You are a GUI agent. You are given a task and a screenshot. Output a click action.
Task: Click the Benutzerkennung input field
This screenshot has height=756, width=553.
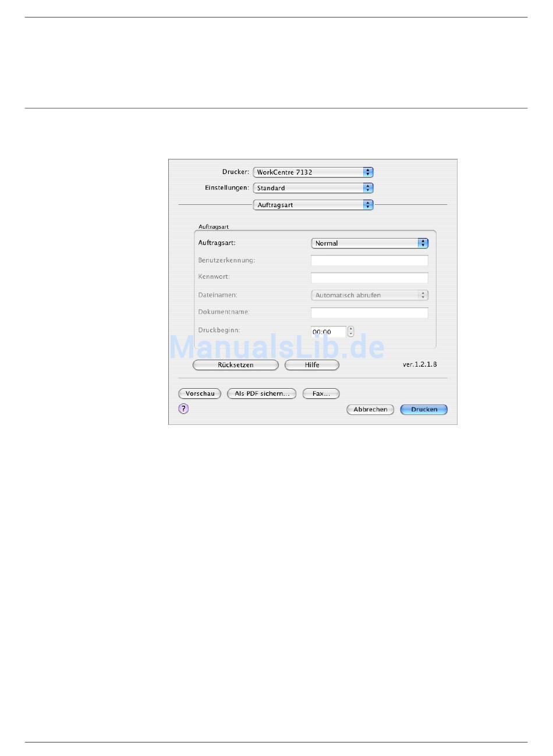(x=370, y=260)
